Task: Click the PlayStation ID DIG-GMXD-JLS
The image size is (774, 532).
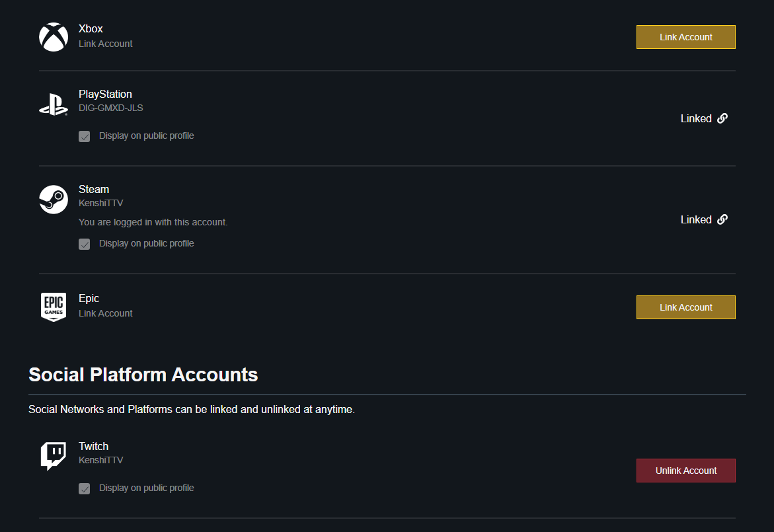Action: 111,108
